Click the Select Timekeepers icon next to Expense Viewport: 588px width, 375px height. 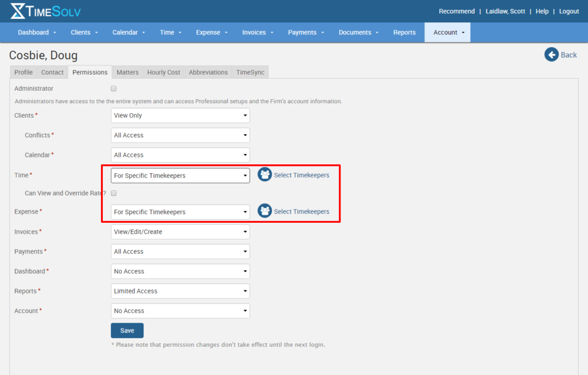click(x=265, y=211)
